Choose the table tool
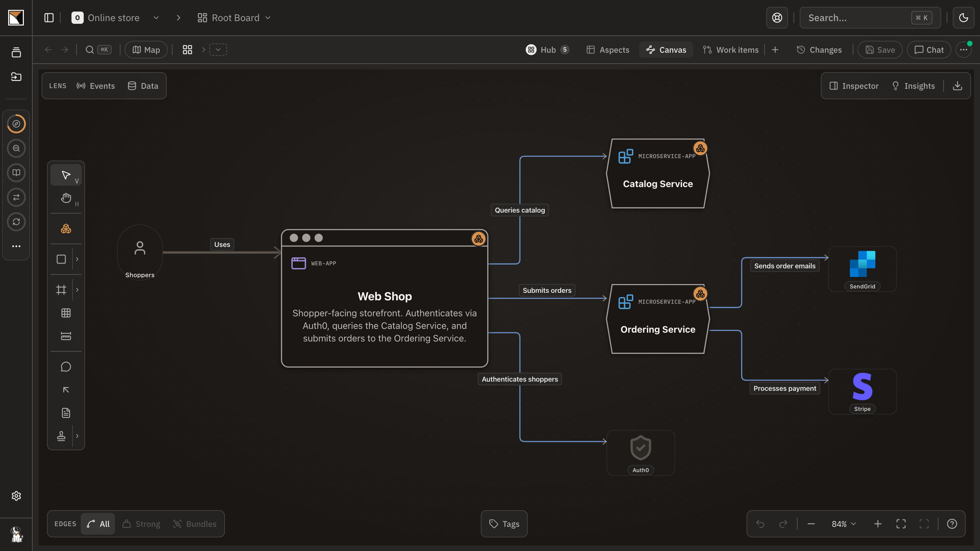Screen dimensions: 980x551 click(66, 313)
